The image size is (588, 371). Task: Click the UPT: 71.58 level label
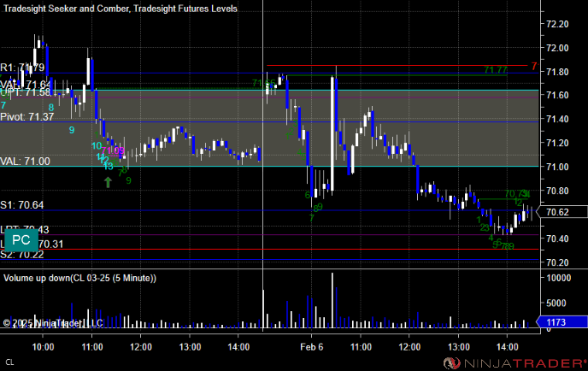pos(25,92)
